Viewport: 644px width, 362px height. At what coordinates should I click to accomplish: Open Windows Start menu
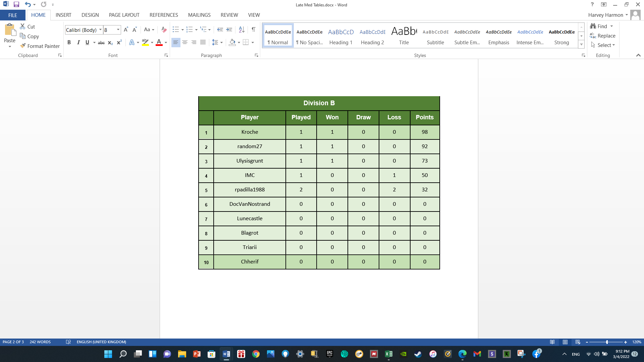pos(108,354)
